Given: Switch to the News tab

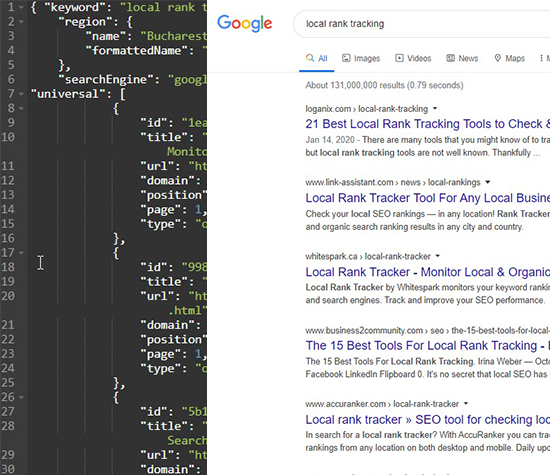Looking at the screenshot, I should [x=462, y=58].
